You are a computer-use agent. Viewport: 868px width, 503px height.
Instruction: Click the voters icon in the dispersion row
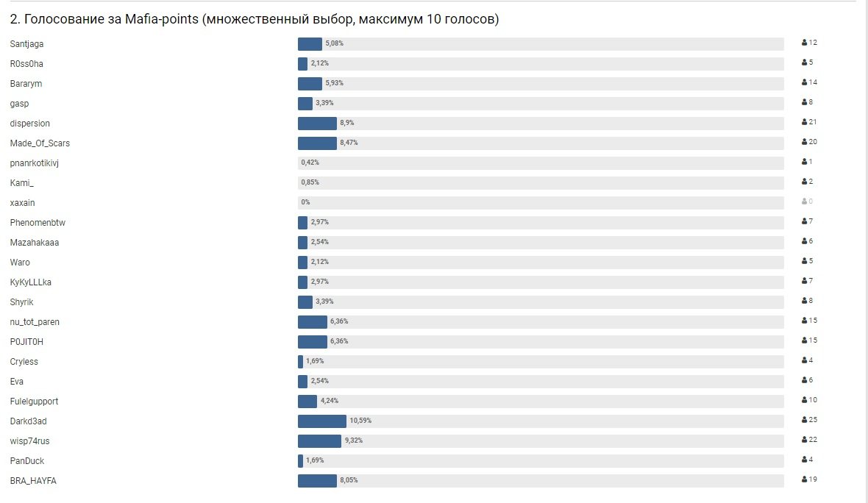[x=805, y=122]
